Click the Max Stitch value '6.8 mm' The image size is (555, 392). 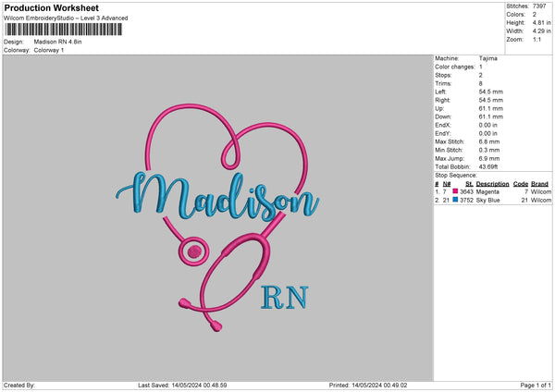pos(489,141)
